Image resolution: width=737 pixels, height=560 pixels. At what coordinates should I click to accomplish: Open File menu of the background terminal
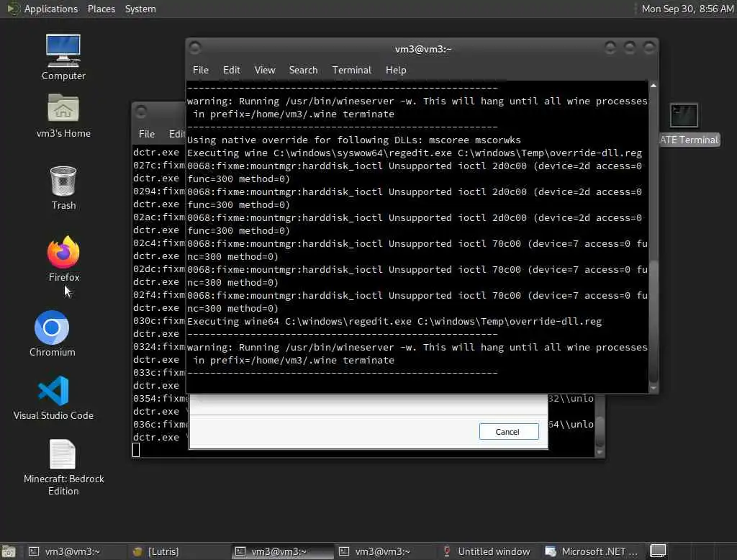click(x=147, y=134)
